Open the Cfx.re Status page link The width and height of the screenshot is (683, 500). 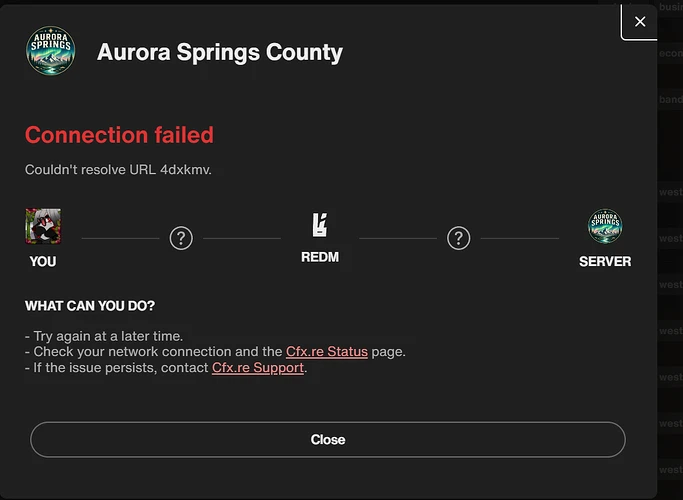pyautogui.click(x=327, y=351)
